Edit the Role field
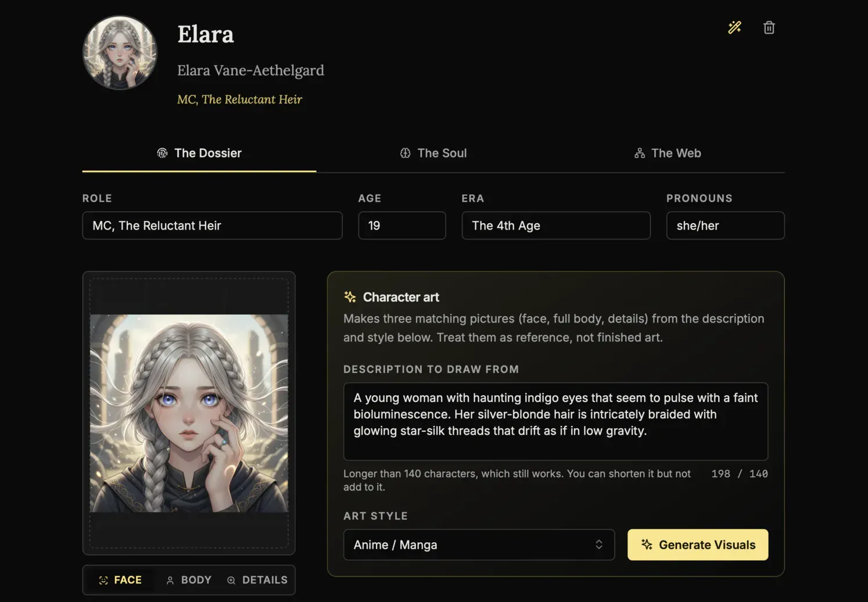The image size is (868, 602). 212,225
